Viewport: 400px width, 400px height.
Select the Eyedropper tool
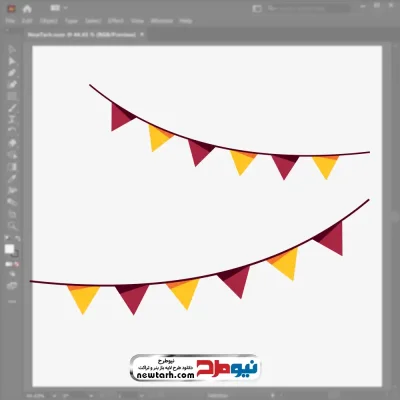tap(12, 178)
